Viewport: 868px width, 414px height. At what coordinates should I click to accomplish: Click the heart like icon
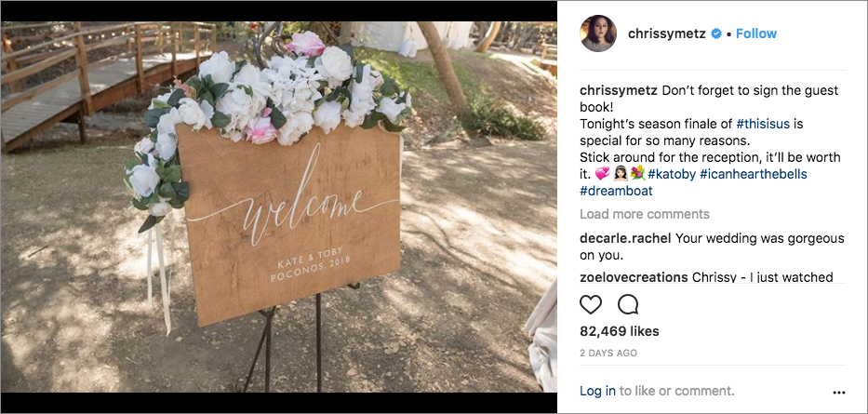(591, 304)
